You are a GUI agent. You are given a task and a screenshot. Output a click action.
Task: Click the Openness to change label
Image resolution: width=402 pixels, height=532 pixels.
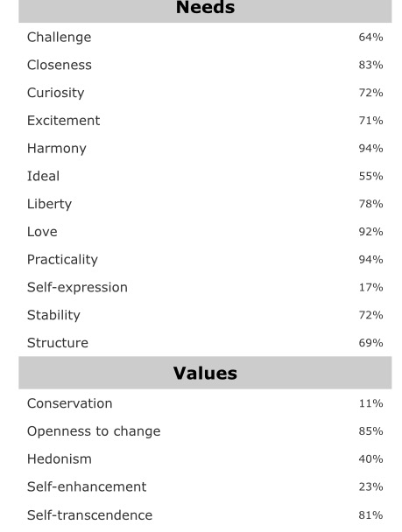(94, 431)
